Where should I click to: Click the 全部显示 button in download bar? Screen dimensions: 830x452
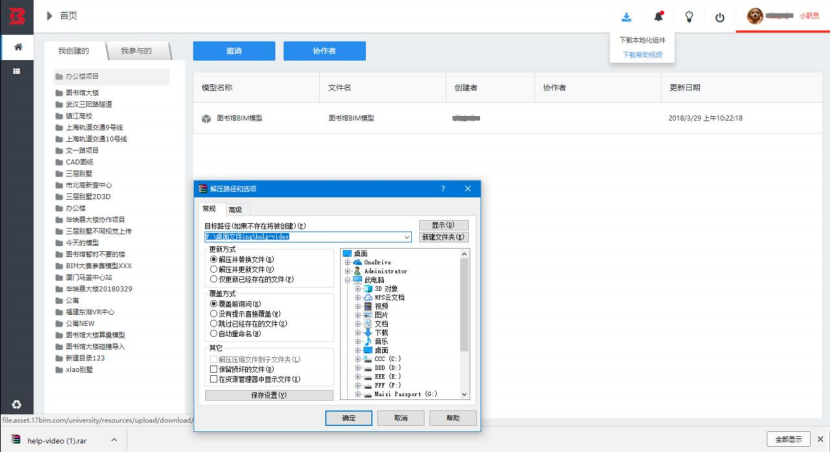[x=788, y=439]
